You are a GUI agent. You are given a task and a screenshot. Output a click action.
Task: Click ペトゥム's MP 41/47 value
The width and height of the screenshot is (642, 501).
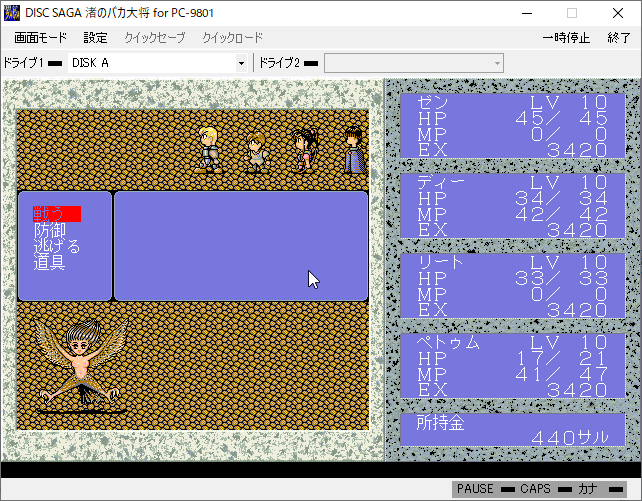pos(561,375)
